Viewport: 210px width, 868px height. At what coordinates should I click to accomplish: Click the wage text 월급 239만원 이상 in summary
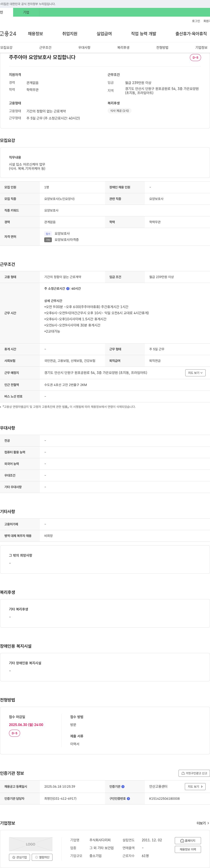[138, 82]
